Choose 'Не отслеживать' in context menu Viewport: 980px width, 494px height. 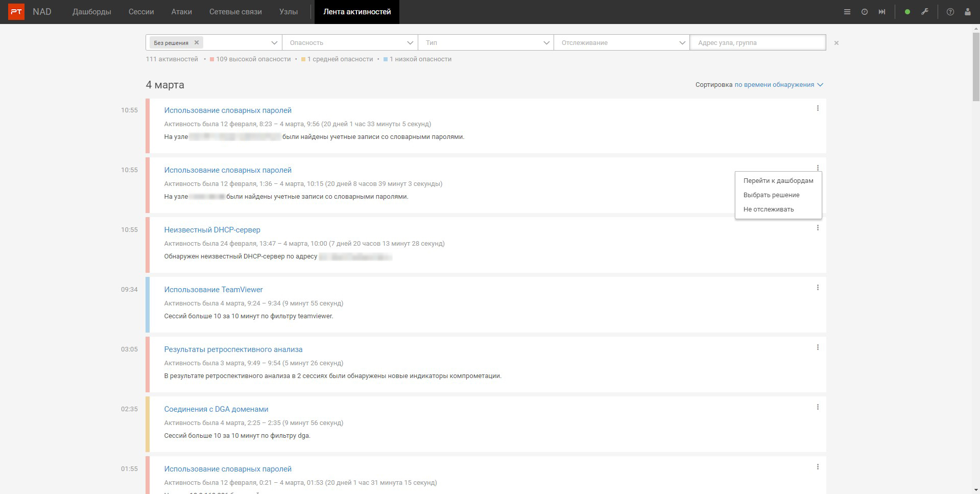(769, 209)
